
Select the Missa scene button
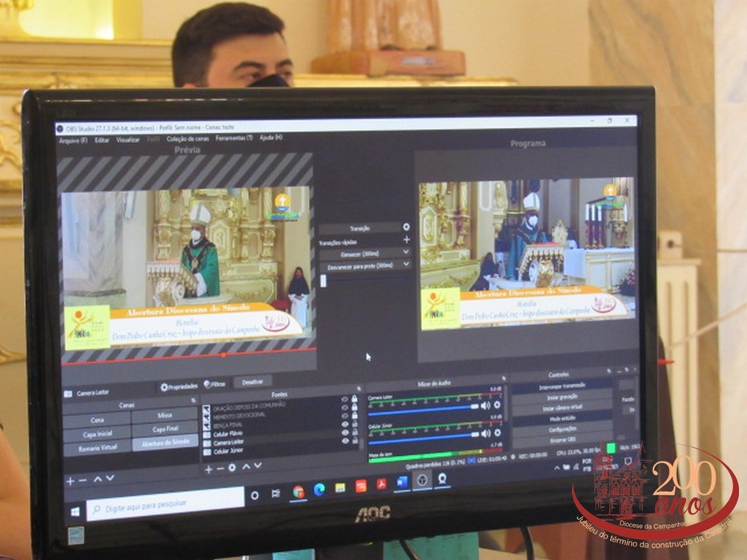[165, 416]
